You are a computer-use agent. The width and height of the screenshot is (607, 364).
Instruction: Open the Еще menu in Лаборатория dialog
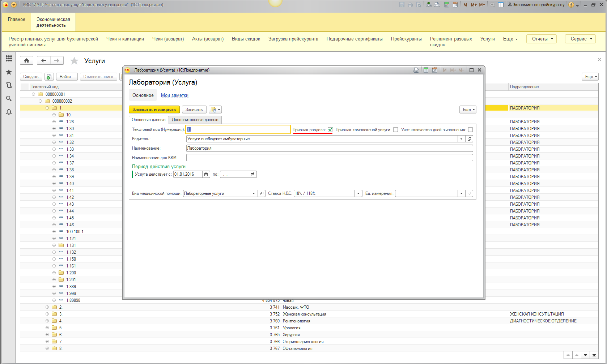click(468, 110)
